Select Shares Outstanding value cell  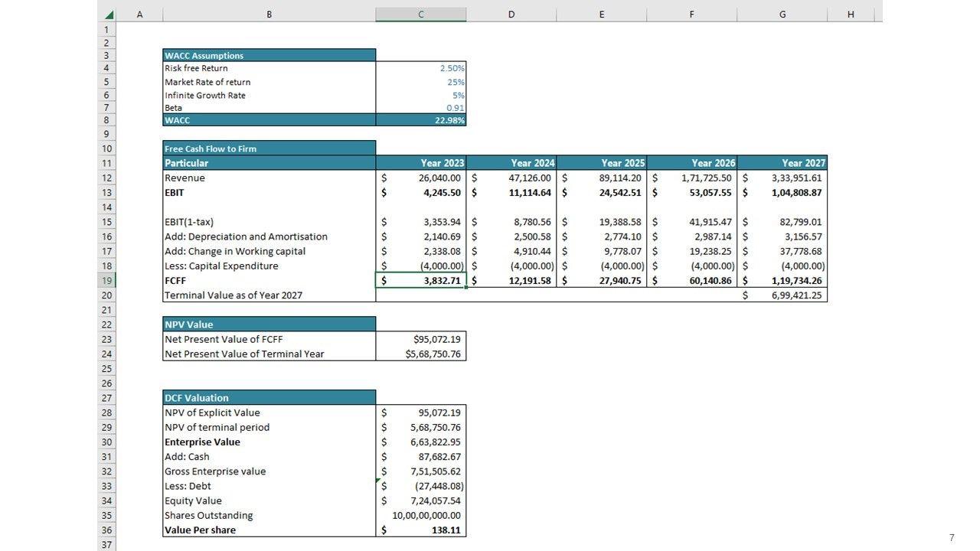point(420,516)
